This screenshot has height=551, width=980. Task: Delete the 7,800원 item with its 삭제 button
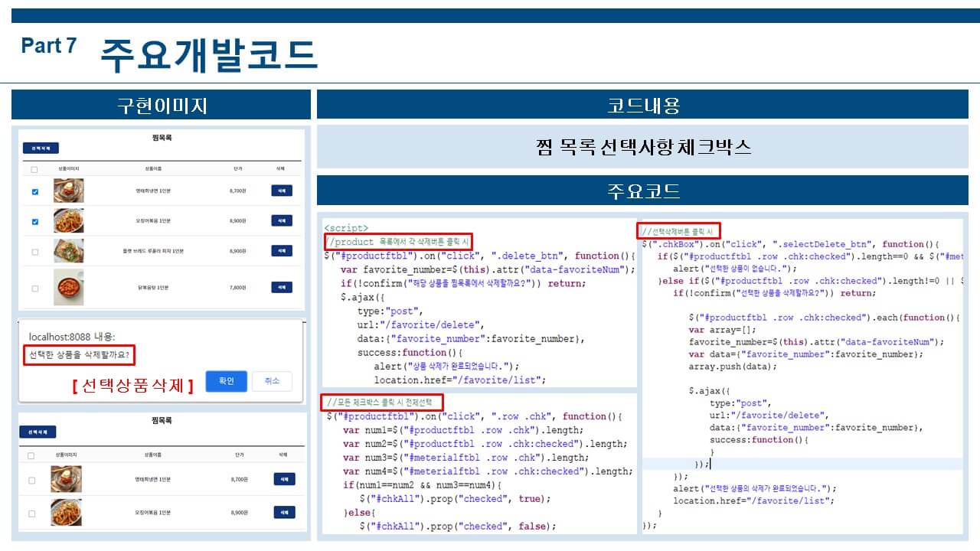pyautogui.click(x=281, y=288)
